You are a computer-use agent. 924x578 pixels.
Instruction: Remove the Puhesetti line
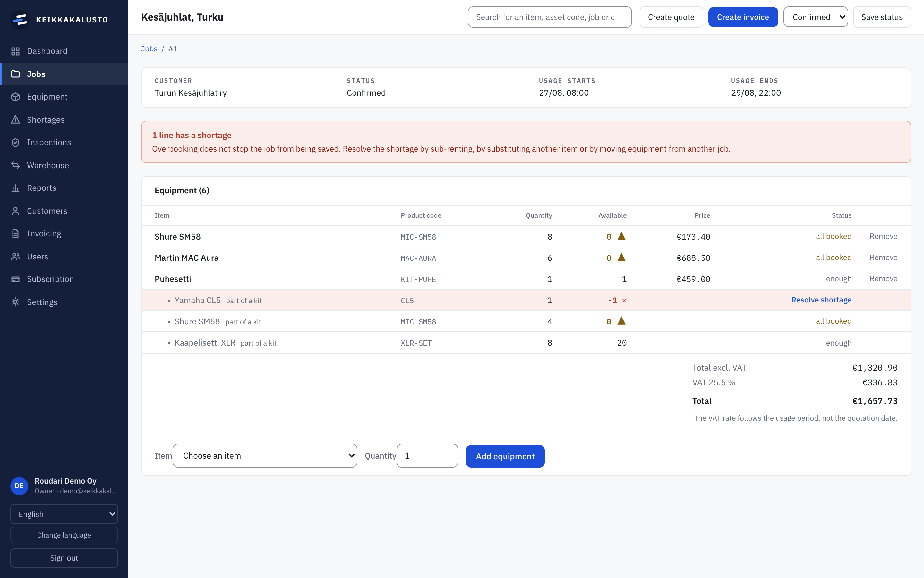tap(884, 279)
